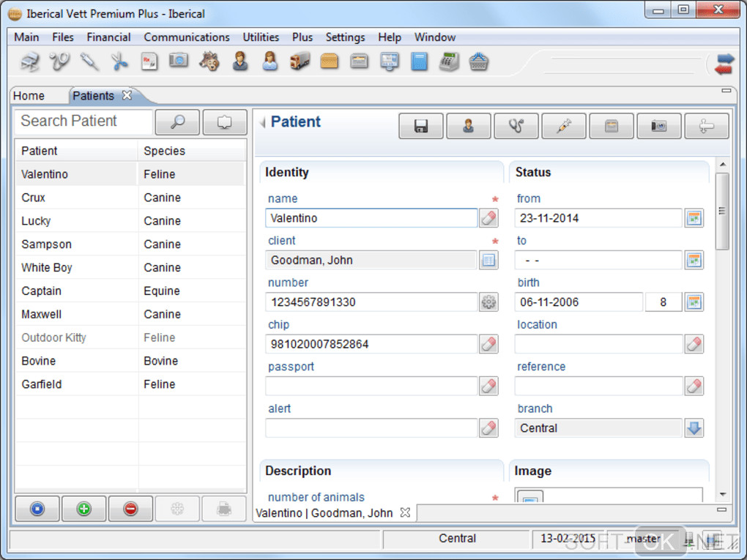Close the Patients tab
Screen dimensions: 747x560
(127, 95)
